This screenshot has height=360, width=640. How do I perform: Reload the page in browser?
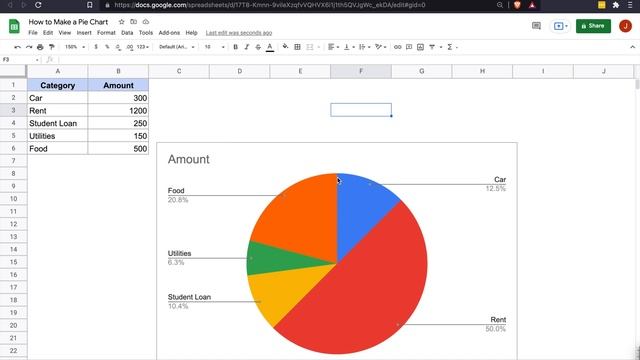[x=38, y=5]
